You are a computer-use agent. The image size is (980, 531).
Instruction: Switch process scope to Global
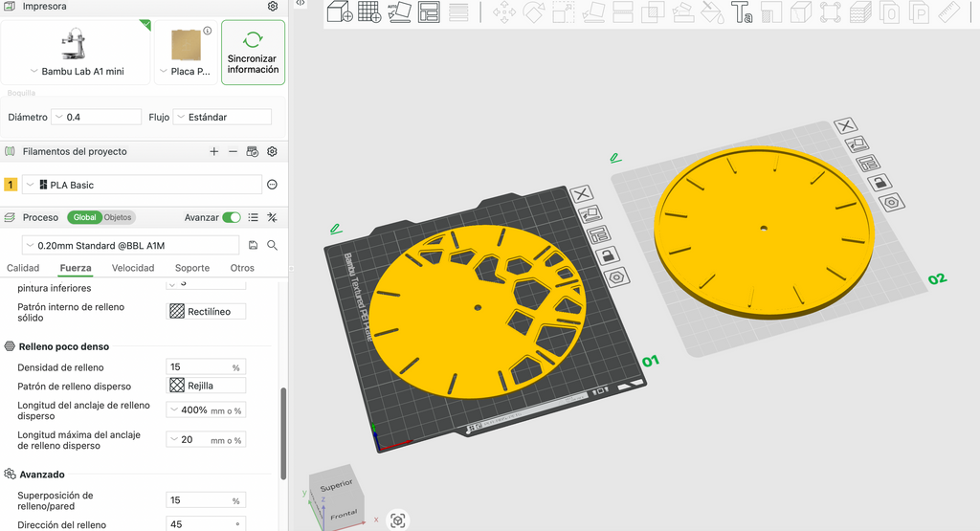point(84,217)
